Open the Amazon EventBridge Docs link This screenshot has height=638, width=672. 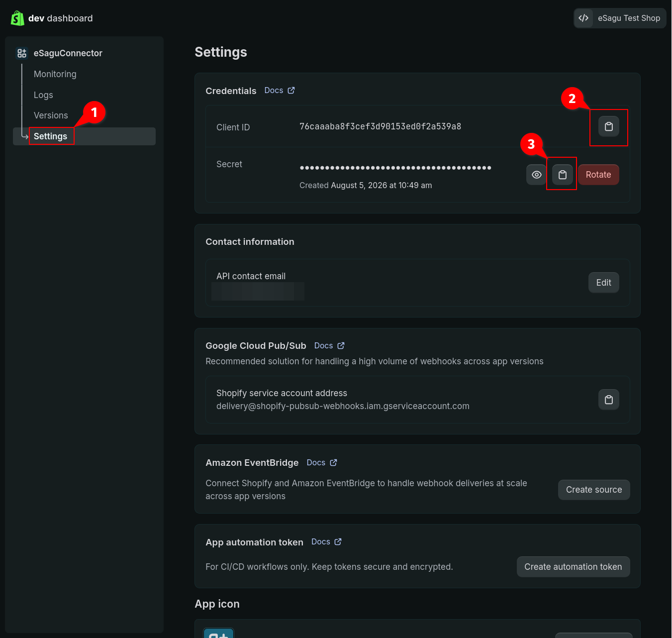[x=316, y=463]
